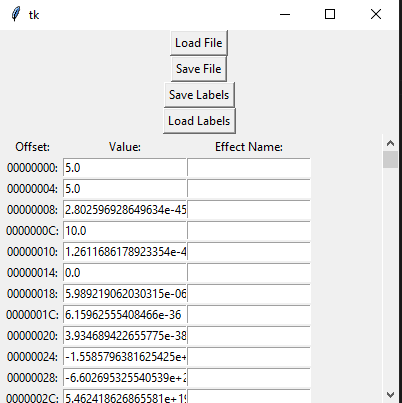This screenshot has height=403, width=402.
Task: Maximize the tk window
Action: [x=330, y=14]
